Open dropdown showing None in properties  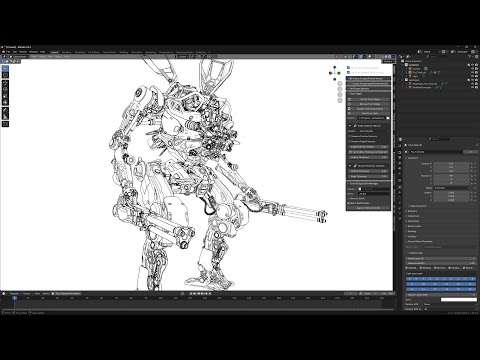[450, 304]
